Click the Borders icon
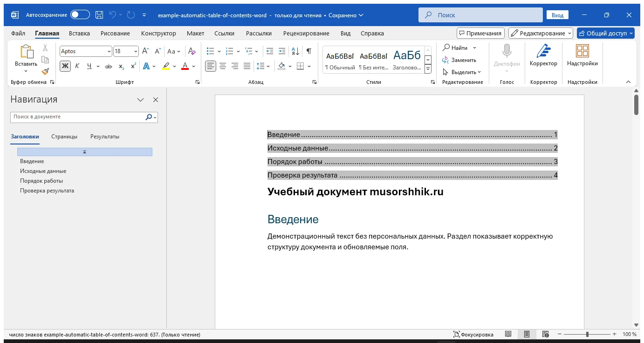The height and width of the screenshot is (343, 644). coord(301,66)
